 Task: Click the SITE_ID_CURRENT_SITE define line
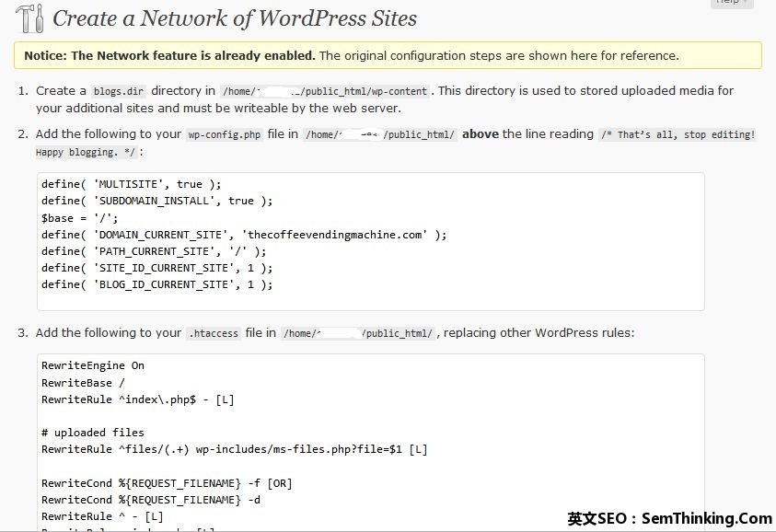pos(156,268)
